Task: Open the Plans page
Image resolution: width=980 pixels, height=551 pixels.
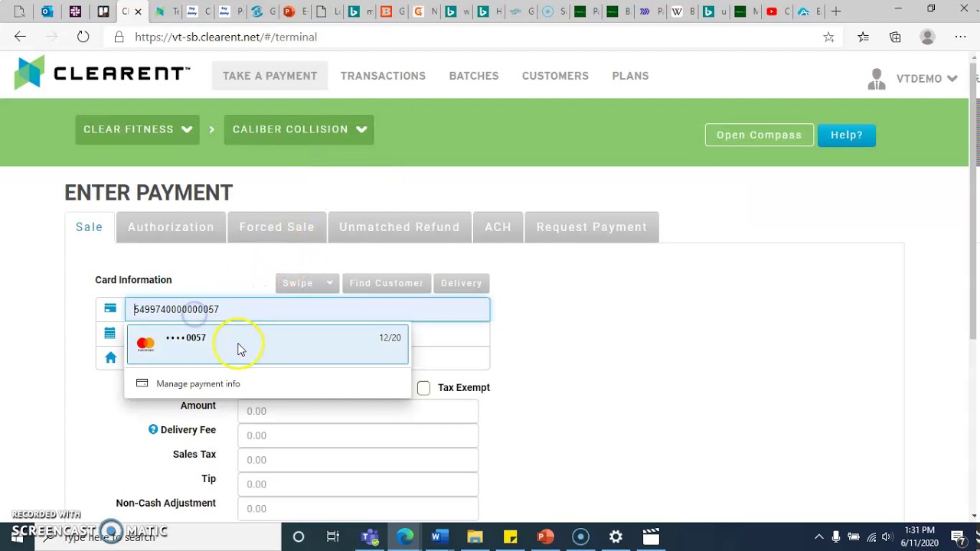Action: tap(630, 76)
